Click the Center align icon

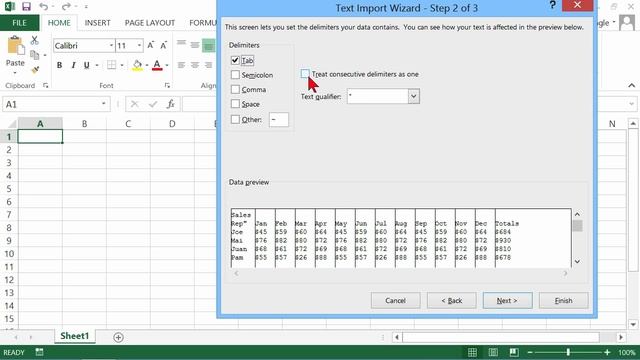coord(195,65)
